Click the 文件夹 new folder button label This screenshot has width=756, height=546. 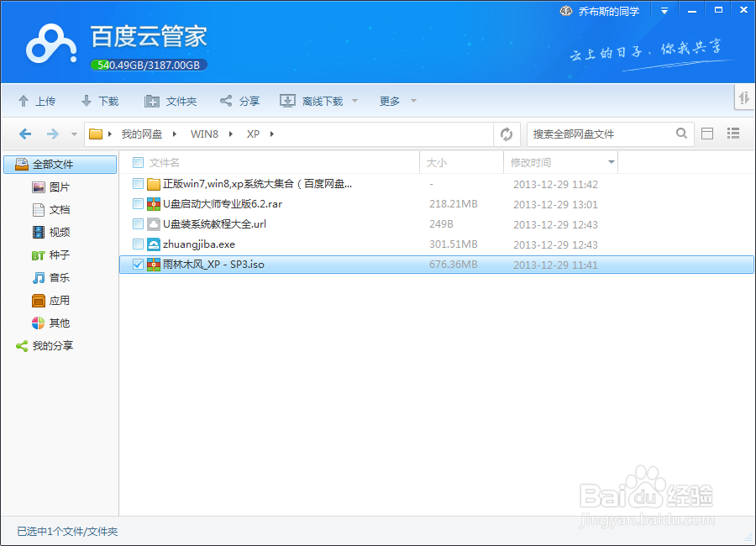click(181, 102)
